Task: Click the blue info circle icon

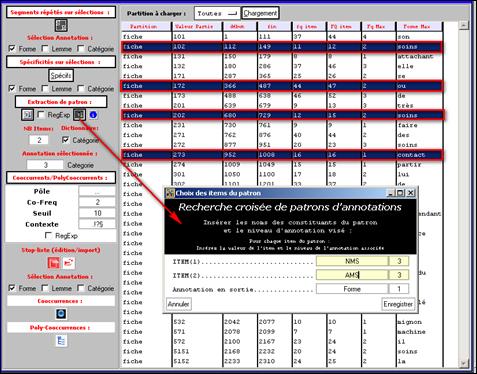Action: pyautogui.click(x=93, y=115)
